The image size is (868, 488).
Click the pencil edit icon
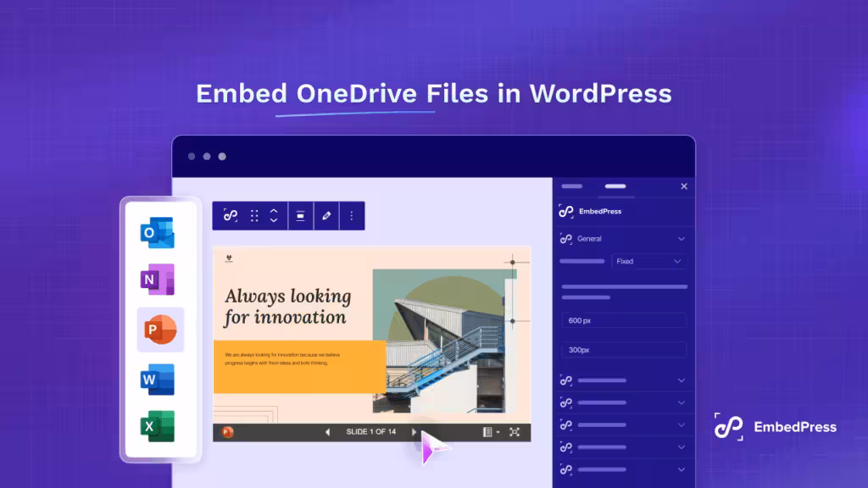(x=326, y=216)
